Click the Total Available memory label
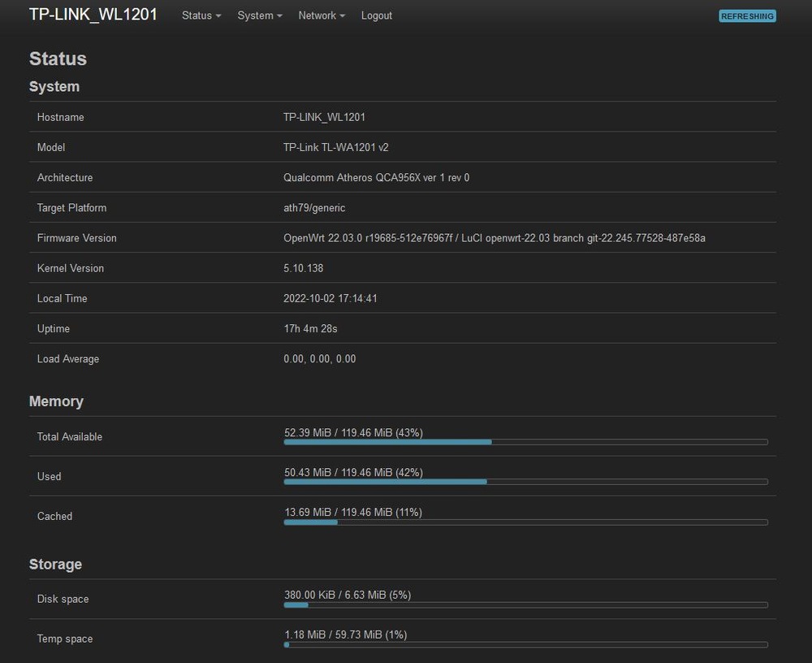The image size is (812, 663). pyautogui.click(x=69, y=436)
